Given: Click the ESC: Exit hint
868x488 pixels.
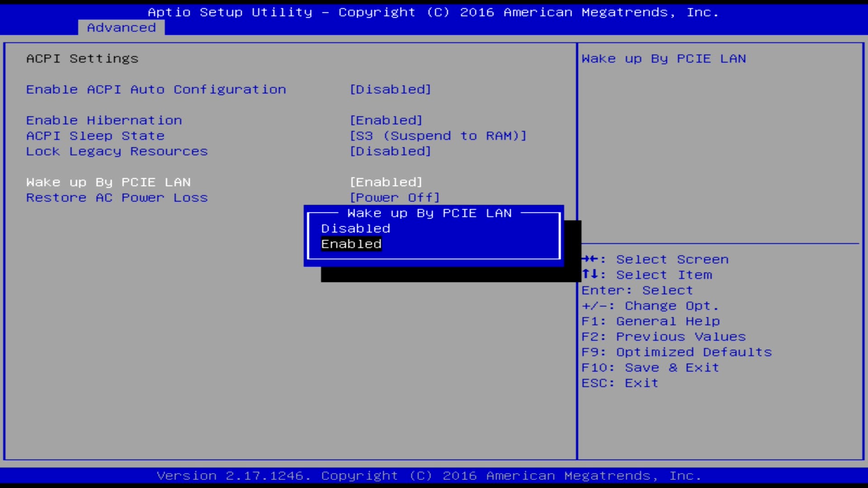Looking at the screenshot, I should click(619, 383).
